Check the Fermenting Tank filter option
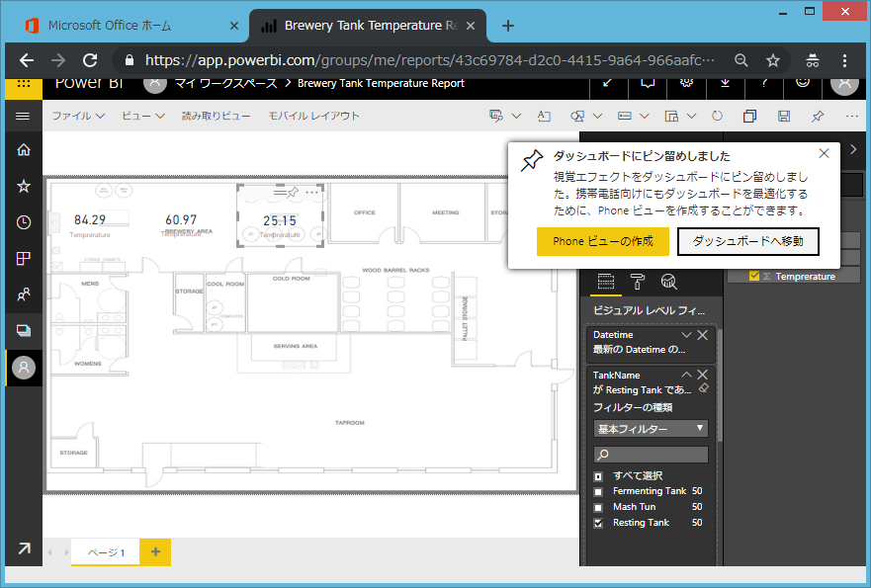871x588 pixels. pos(598,491)
